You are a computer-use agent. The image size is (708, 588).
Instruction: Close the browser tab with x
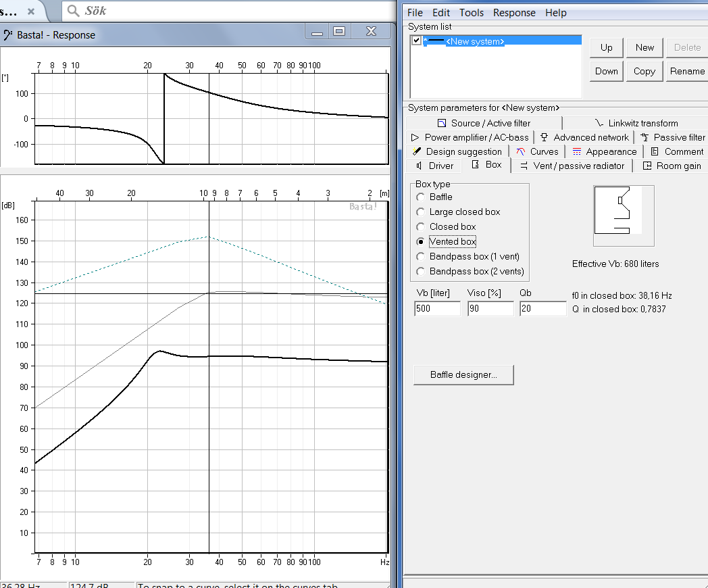[31, 11]
